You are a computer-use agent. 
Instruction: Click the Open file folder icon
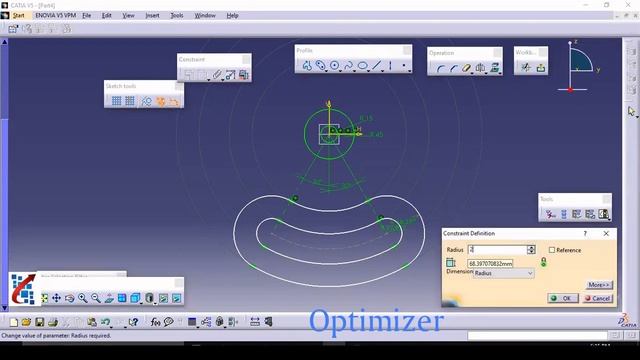click(26, 322)
